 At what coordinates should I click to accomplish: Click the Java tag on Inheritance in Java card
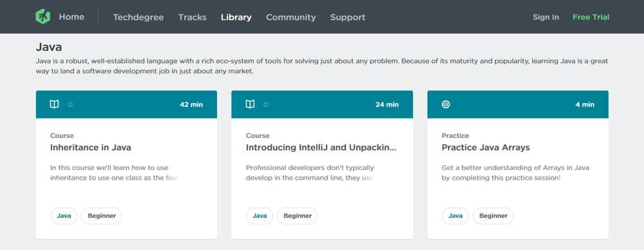(64, 216)
